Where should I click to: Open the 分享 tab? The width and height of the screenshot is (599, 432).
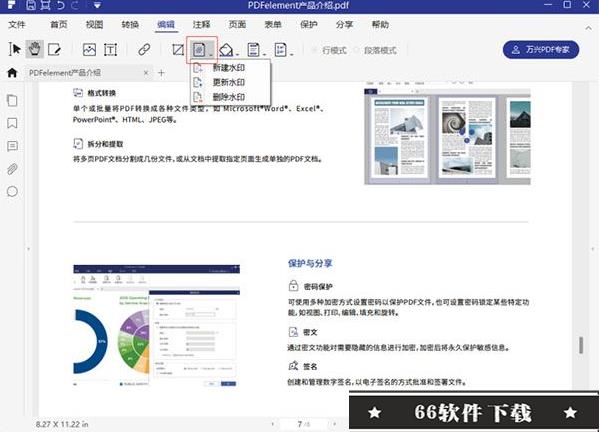click(344, 25)
